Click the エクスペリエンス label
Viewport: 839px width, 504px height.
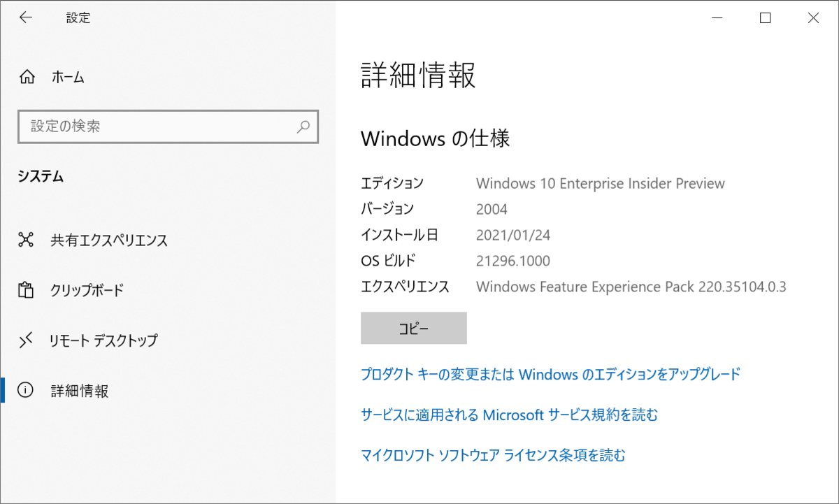(405, 287)
